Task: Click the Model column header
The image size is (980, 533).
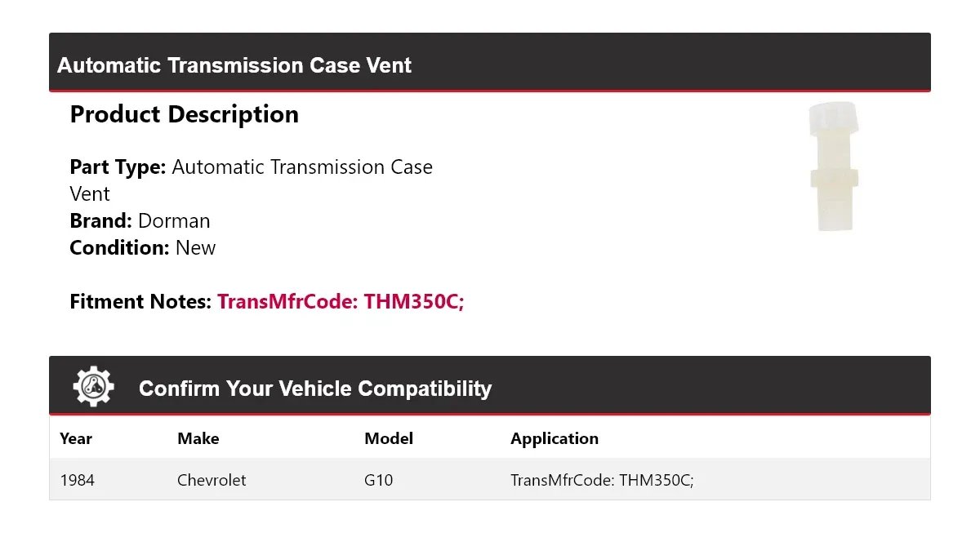Action: tap(389, 438)
